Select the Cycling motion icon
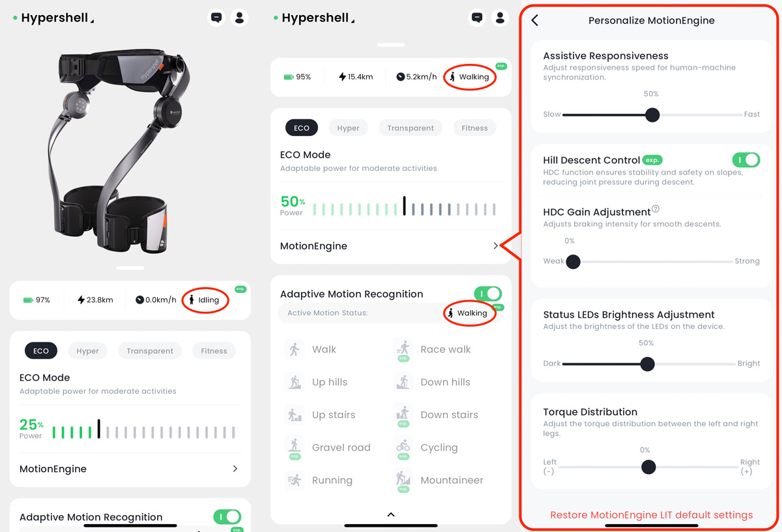Image resolution: width=782 pixels, height=532 pixels. (x=403, y=447)
